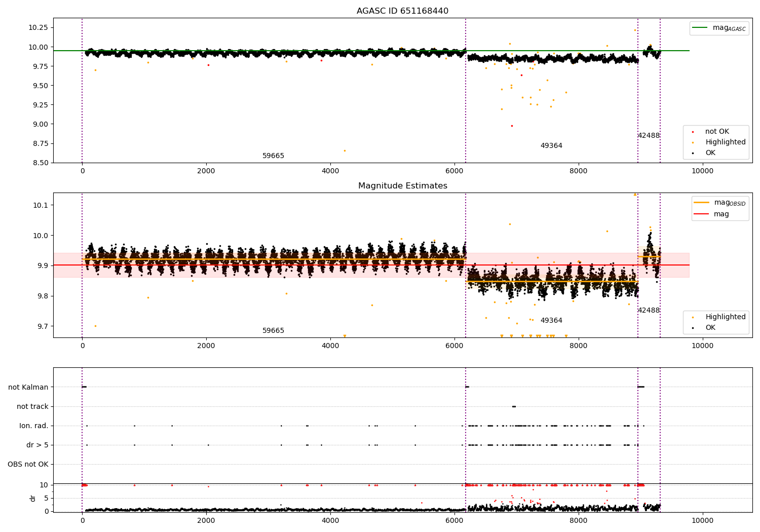Viewport: 760px width, 532px height.
Task: Click obsid label 49364 in Magnitude Estimates plot
Action: (551, 321)
